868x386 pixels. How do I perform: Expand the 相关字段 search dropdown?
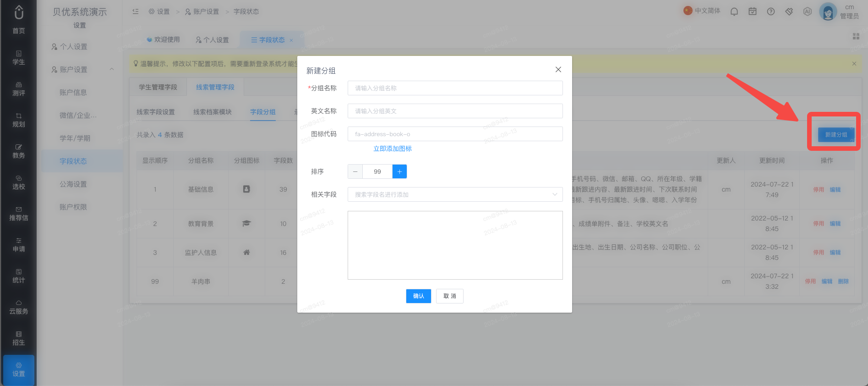coord(455,194)
